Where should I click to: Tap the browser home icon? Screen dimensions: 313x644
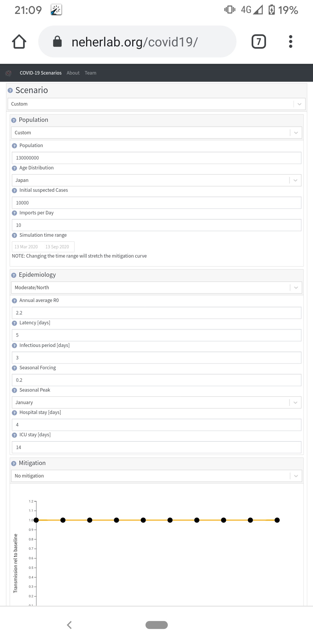(19, 42)
